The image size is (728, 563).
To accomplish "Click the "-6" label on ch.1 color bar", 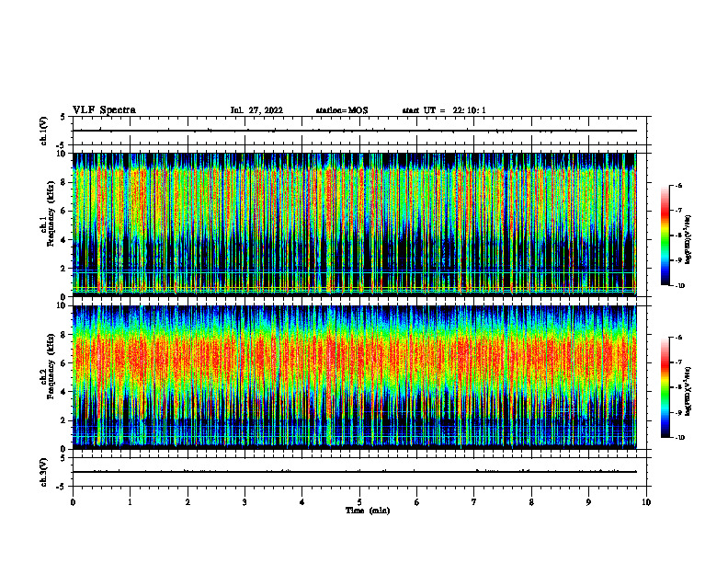I will 678,186.
